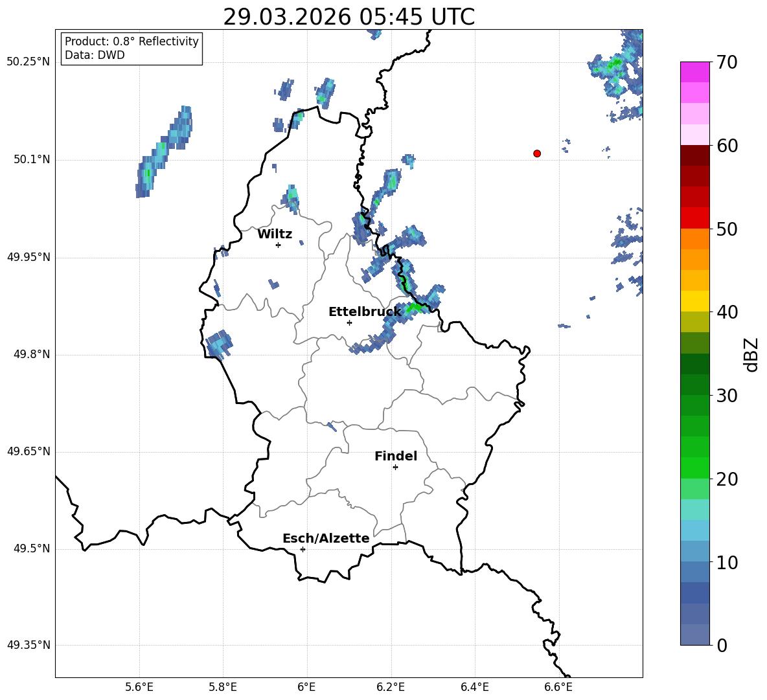Click the "Data: DWD" label
The height and width of the screenshot is (700, 767).
(x=95, y=55)
